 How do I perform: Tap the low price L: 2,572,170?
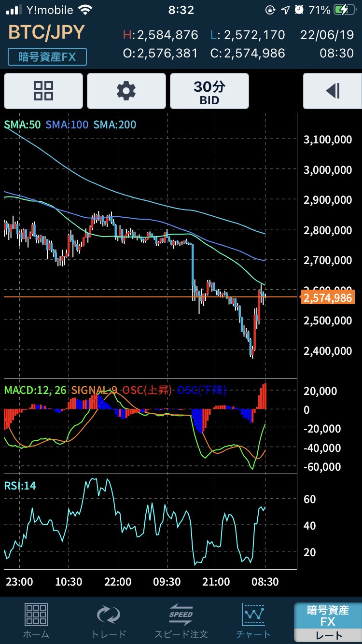tap(248, 35)
